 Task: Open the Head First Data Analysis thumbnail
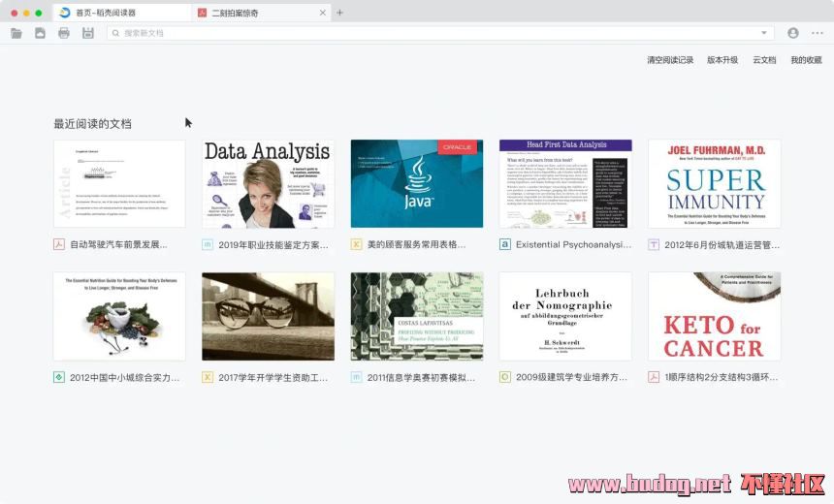[565, 183]
